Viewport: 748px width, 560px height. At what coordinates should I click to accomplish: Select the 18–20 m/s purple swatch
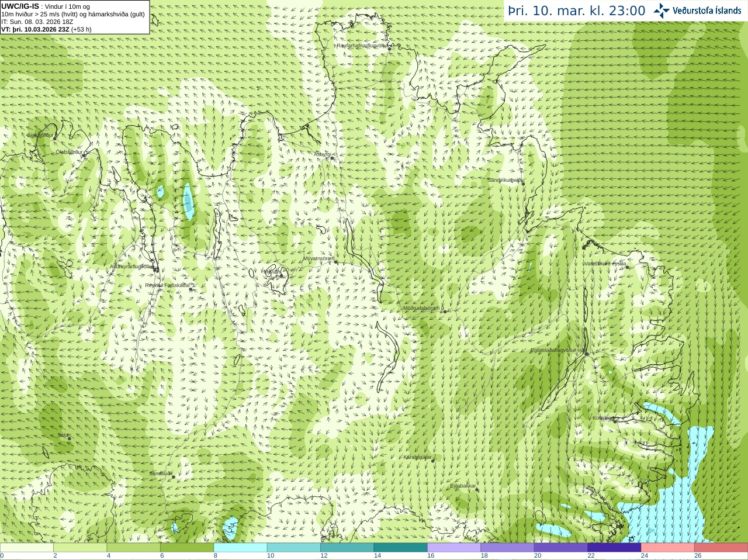[x=507, y=548]
